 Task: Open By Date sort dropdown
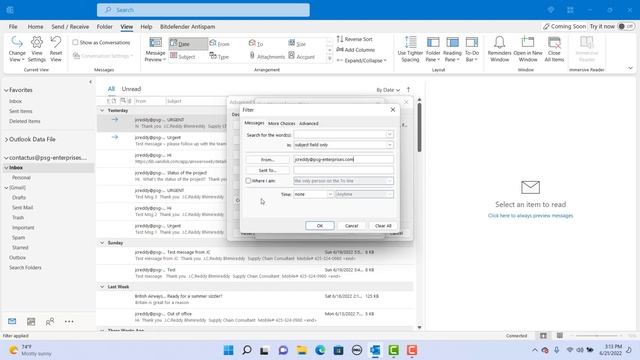click(x=388, y=90)
